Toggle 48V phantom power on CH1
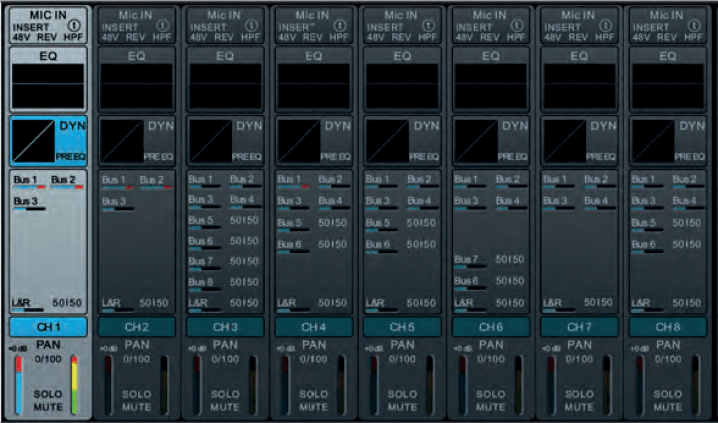Image resolution: width=718 pixels, height=423 pixels. [x=22, y=37]
